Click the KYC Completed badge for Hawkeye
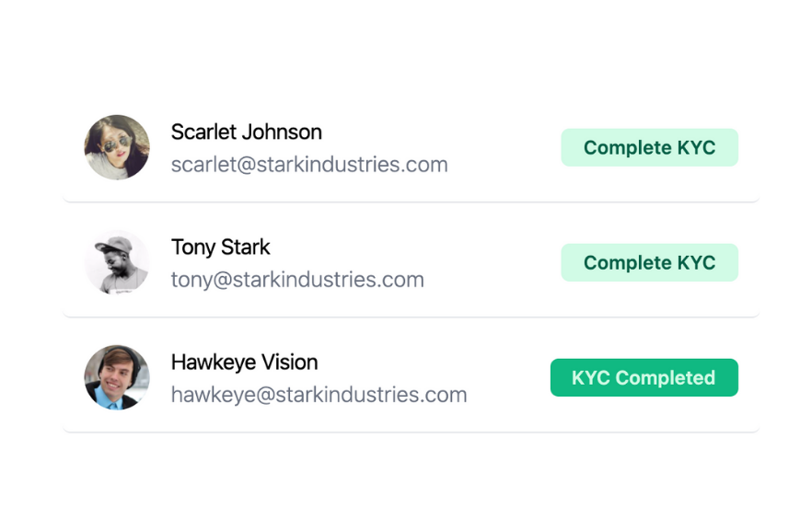This screenshot has width=812, height=530. [x=644, y=377]
